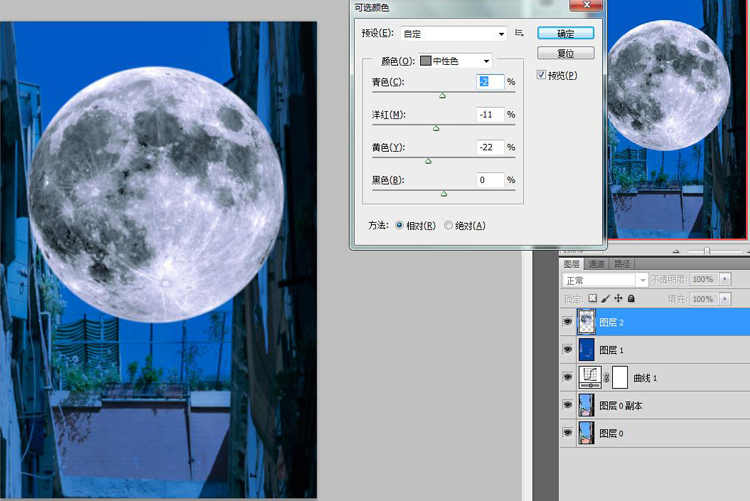Hide 图层 2 with its eye icon
Screen dimensions: 750x501
[568, 322]
